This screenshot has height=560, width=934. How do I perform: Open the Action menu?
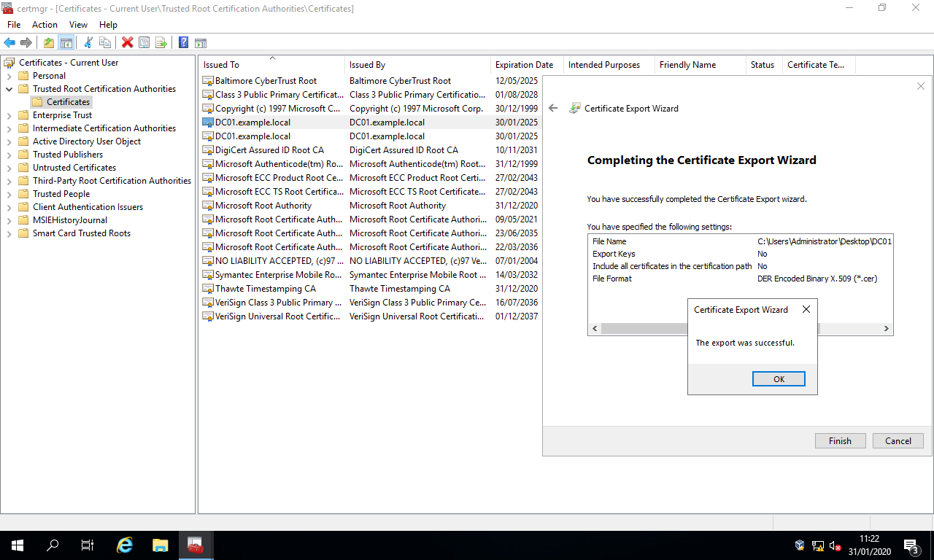(x=45, y=24)
